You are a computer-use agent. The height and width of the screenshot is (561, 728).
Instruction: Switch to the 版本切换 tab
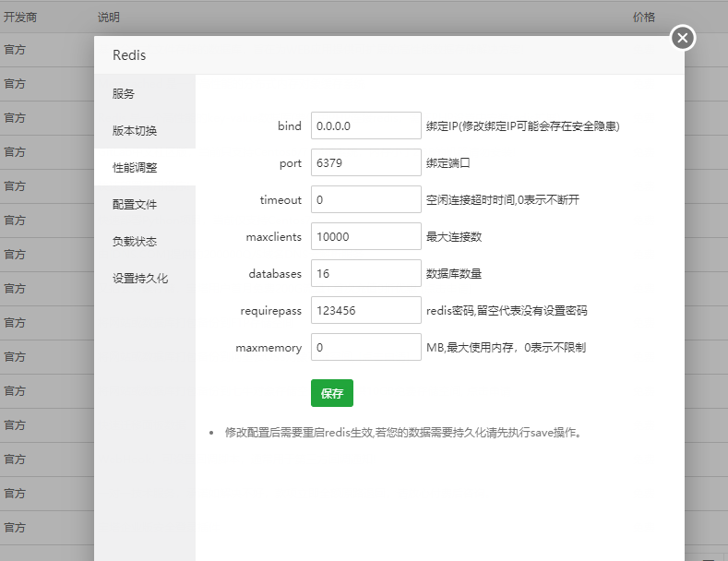click(x=145, y=130)
